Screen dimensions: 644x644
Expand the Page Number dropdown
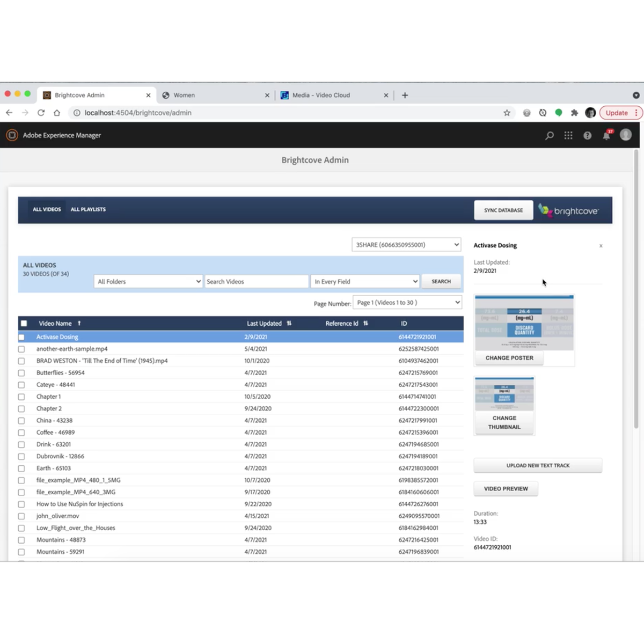(x=407, y=303)
